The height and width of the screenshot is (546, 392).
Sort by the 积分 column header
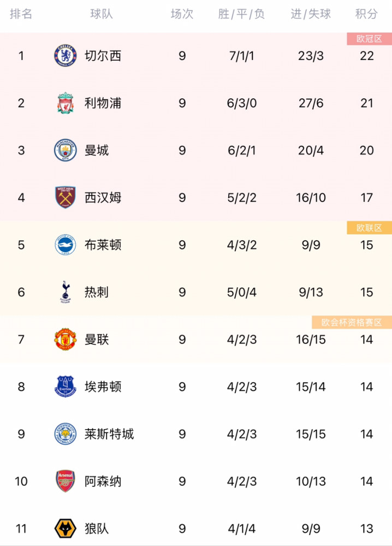[366, 14]
